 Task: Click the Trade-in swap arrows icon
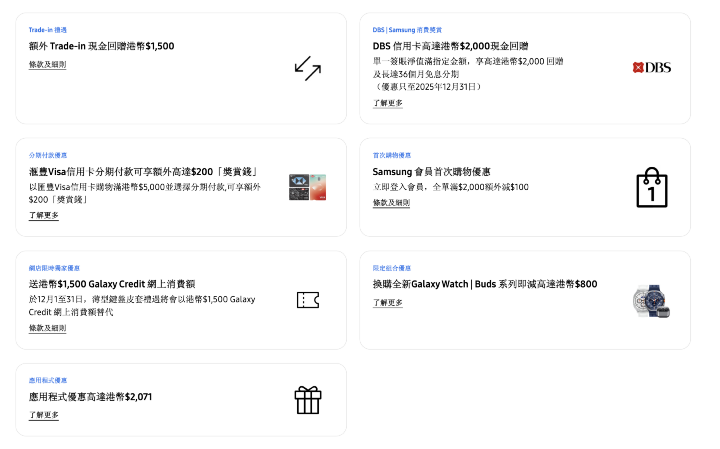tap(307, 68)
